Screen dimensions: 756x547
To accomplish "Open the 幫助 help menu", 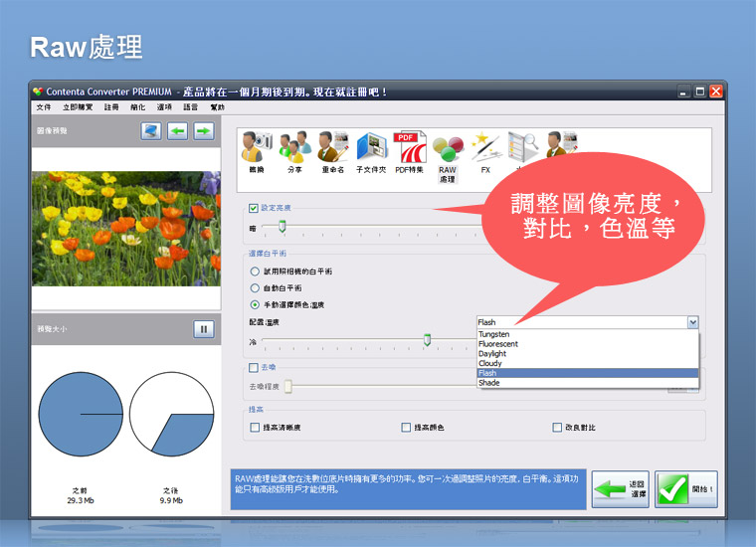I will coord(218,107).
